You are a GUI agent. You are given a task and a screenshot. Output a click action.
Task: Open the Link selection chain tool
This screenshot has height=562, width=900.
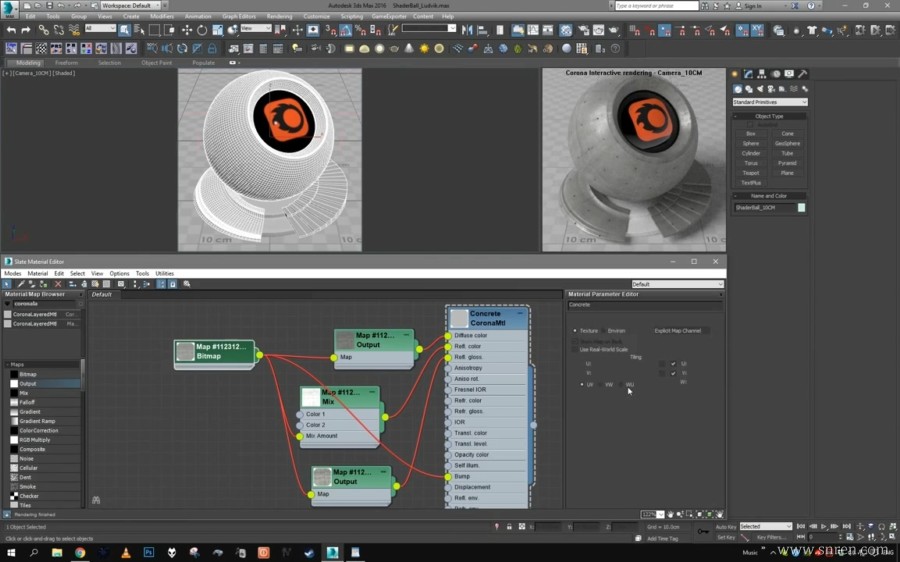(x=43, y=30)
